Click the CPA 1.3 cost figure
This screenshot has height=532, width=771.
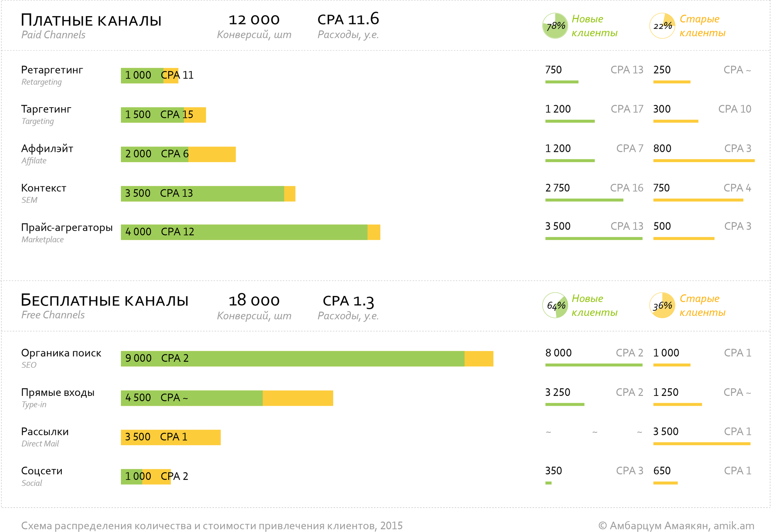point(348,301)
